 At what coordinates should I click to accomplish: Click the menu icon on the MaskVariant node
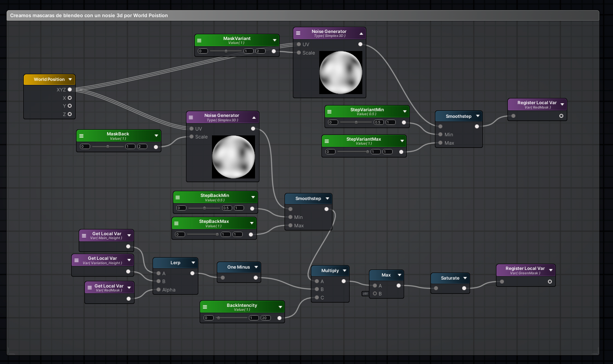click(200, 40)
